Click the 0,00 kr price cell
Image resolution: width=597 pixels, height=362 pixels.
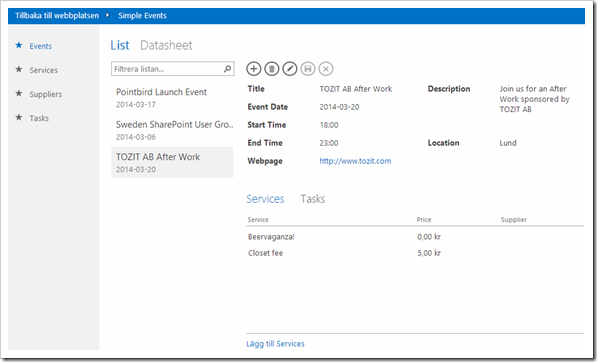(429, 237)
